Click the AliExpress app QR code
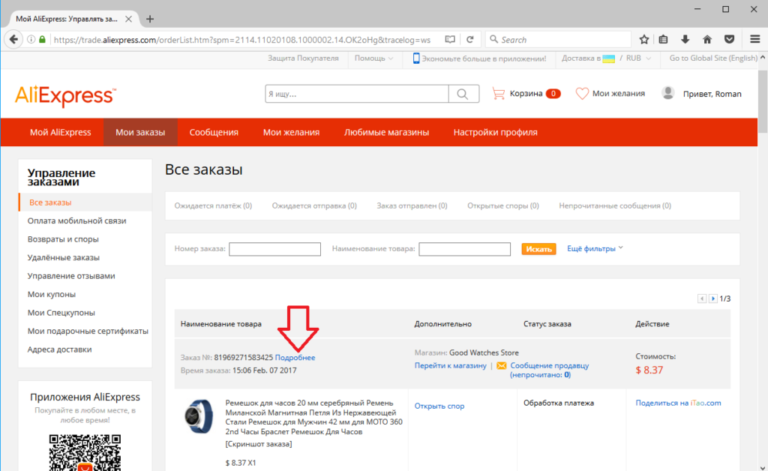This screenshot has width=768, height=471. coord(85,452)
